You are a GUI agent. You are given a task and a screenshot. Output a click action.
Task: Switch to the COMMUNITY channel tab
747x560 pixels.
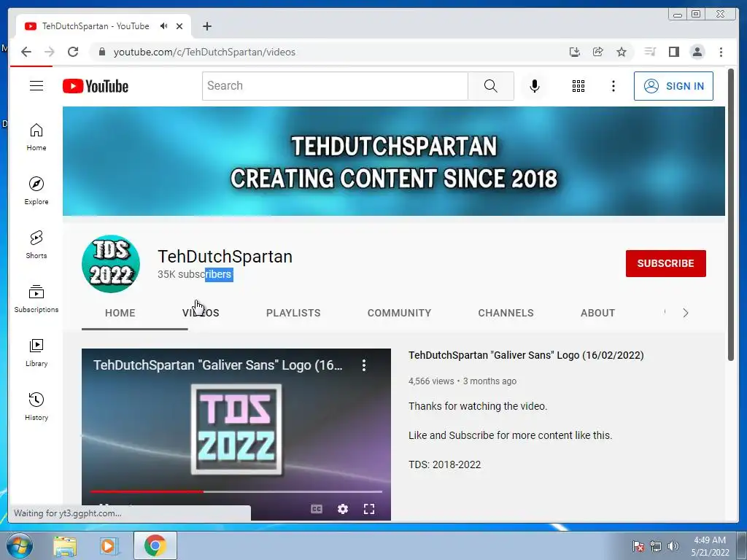[x=399, y=313]
